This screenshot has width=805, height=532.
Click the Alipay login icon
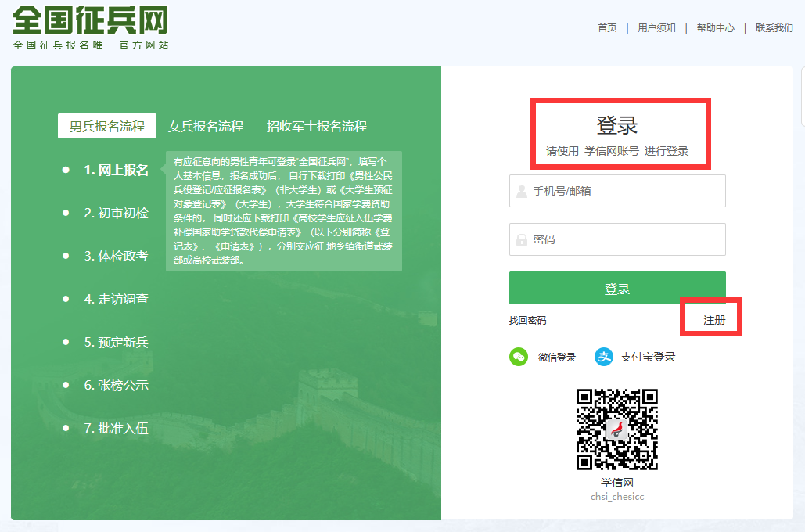click(x=604, y=357)
